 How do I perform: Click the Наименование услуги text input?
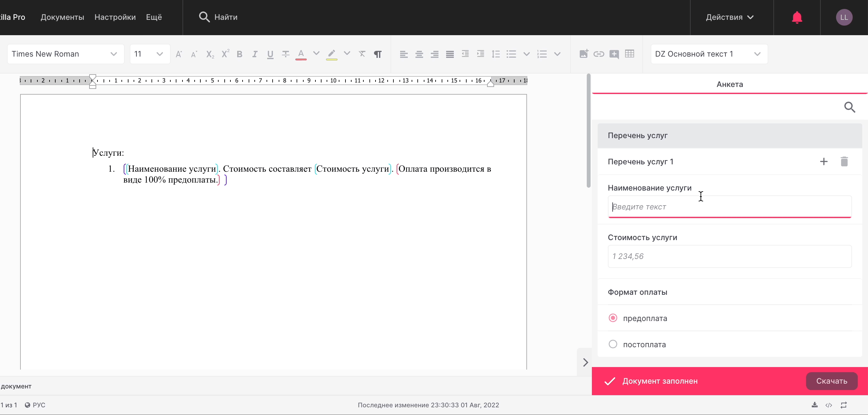pyautogui.click(x=730, y=207)
